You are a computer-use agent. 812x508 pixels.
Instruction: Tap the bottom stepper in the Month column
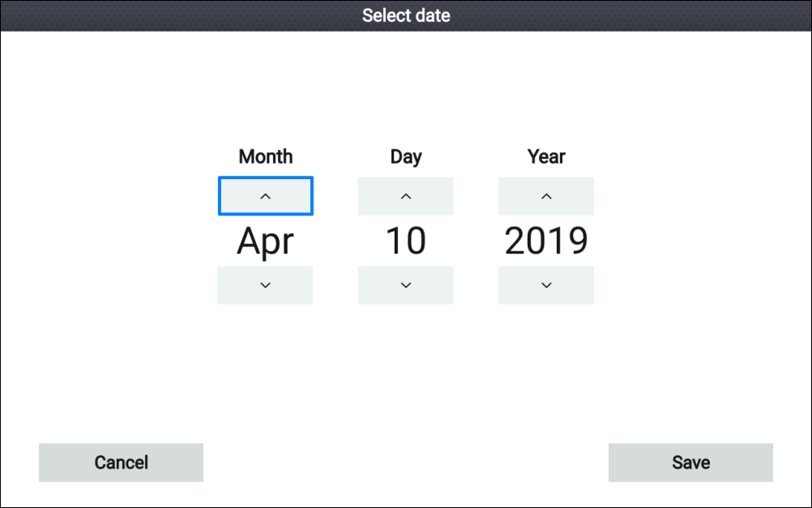pyautogui.click(x=265, y=285)
